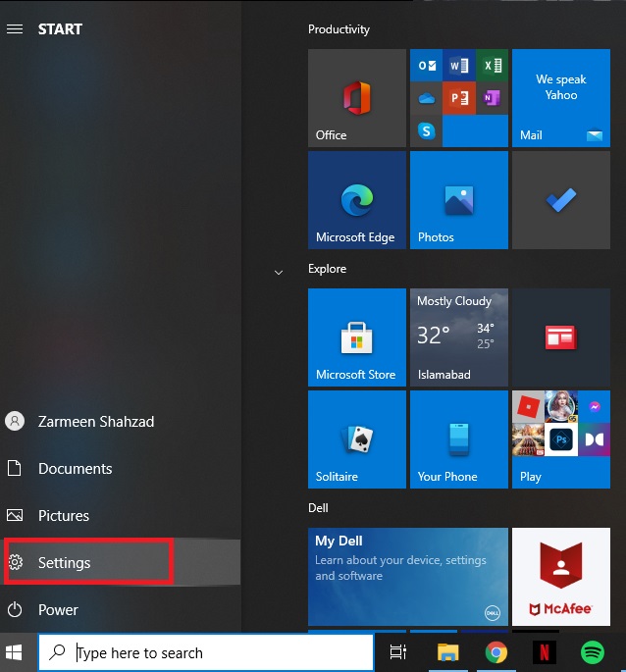Launch Netflix from the taskbar
The height and width of the screenshot is (672, 626).
(x=545, y=652)
